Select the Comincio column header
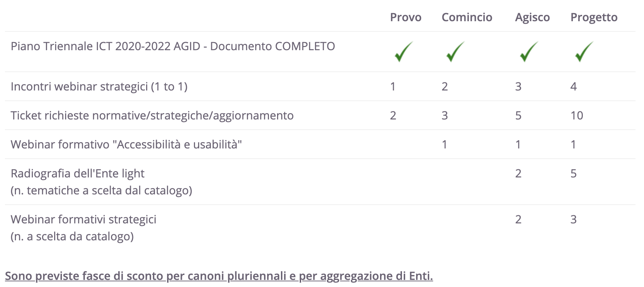Screen dimensions: 644x287 [x=467, y=17]
